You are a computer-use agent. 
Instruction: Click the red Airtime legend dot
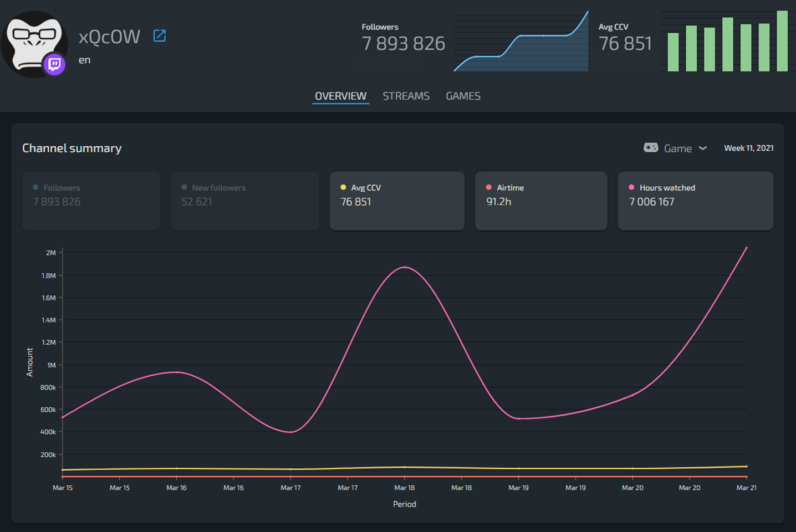tap(489, 187)
